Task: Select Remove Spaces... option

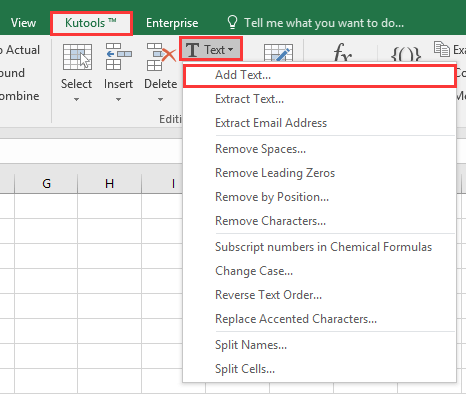Action: coord(320,149)
